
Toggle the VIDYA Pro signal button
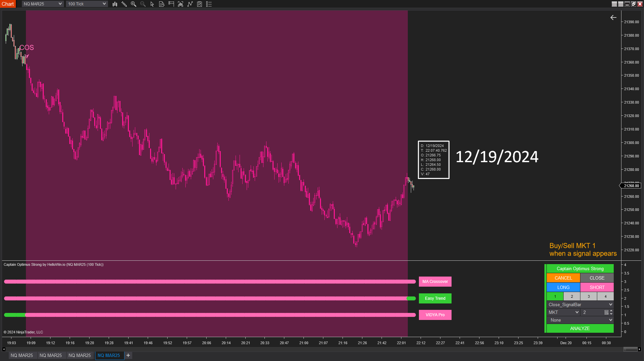click(x=435, y=315)
